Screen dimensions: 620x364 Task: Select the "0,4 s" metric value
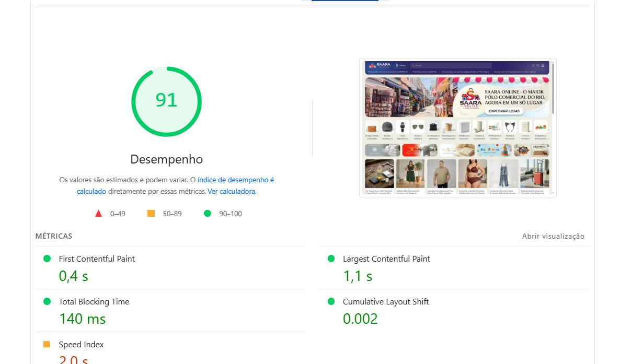74,276
